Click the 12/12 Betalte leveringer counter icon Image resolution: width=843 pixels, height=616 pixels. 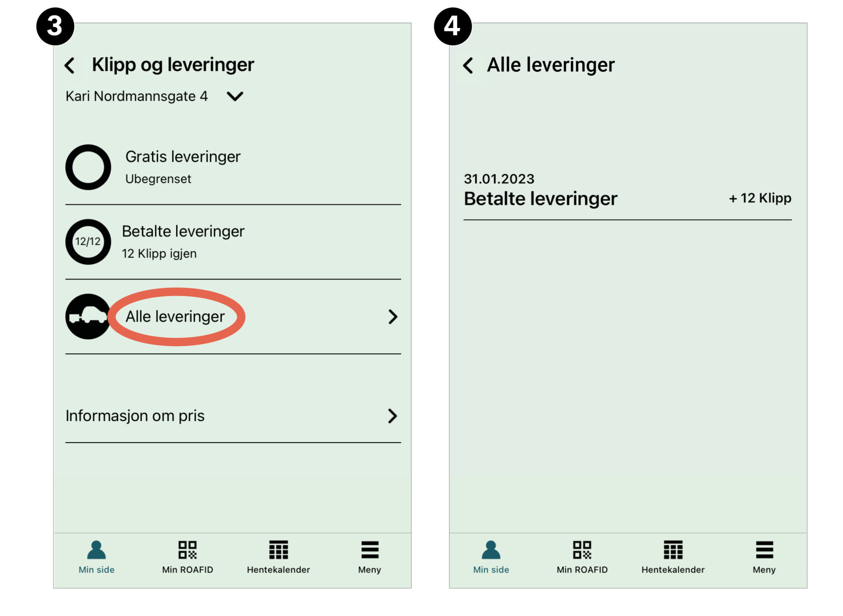[88, 242]
